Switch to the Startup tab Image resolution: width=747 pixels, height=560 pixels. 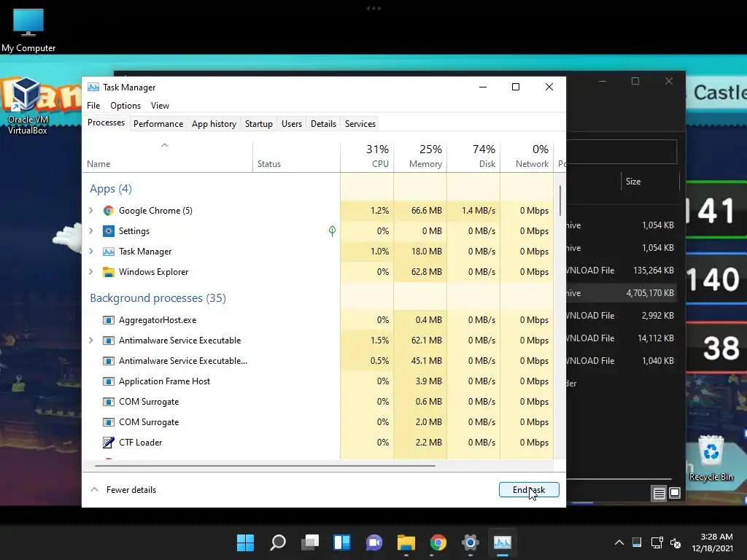pyautogui.click(x=259, y=124)
